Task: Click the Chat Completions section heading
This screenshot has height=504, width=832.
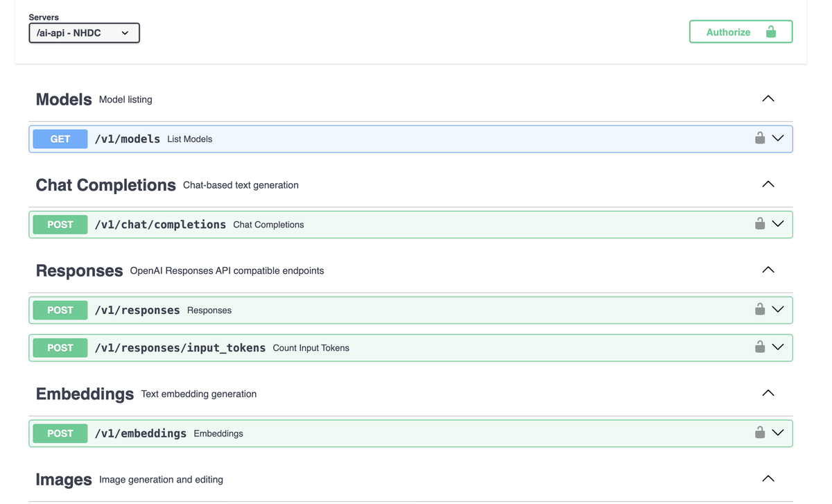Action: pyautogui.click(x=106, y=185)
